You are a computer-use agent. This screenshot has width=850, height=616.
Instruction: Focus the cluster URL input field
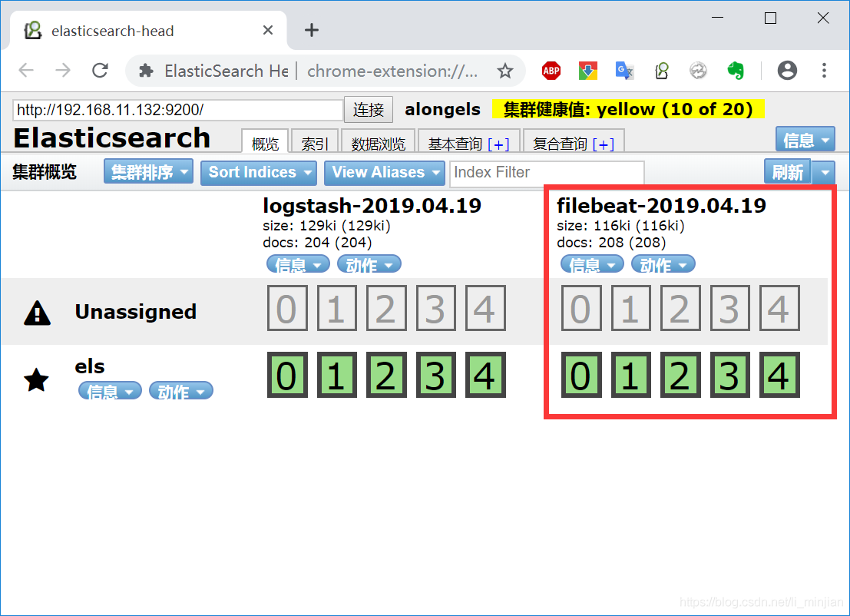(178, 110)
